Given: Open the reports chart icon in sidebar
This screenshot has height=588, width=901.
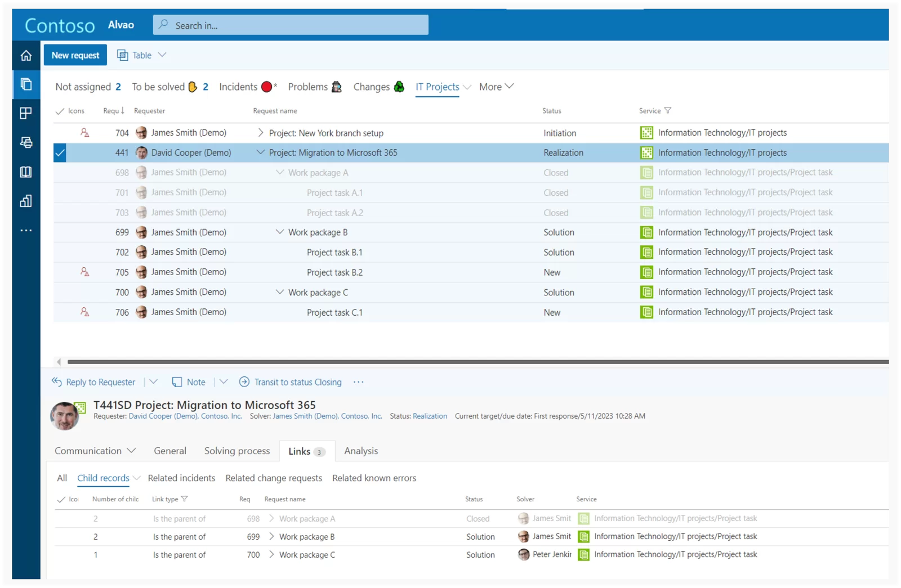Looking at the screenshot, I should (x=25, y=201).
